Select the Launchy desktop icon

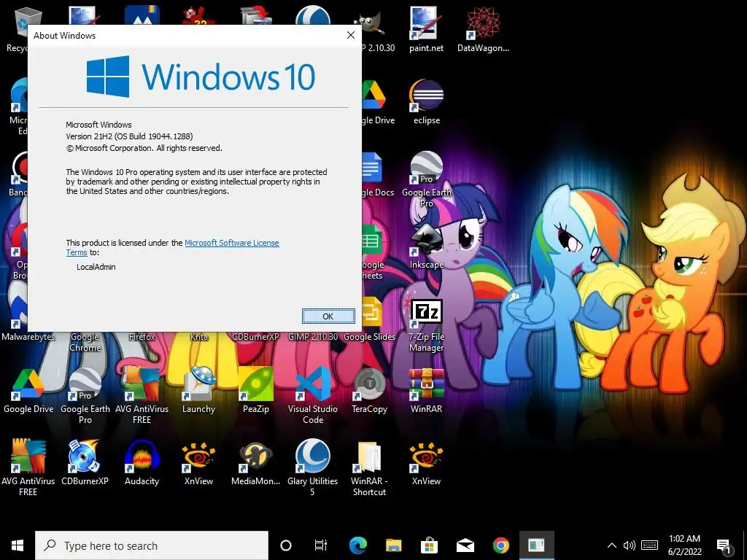[x=198, y=390]
